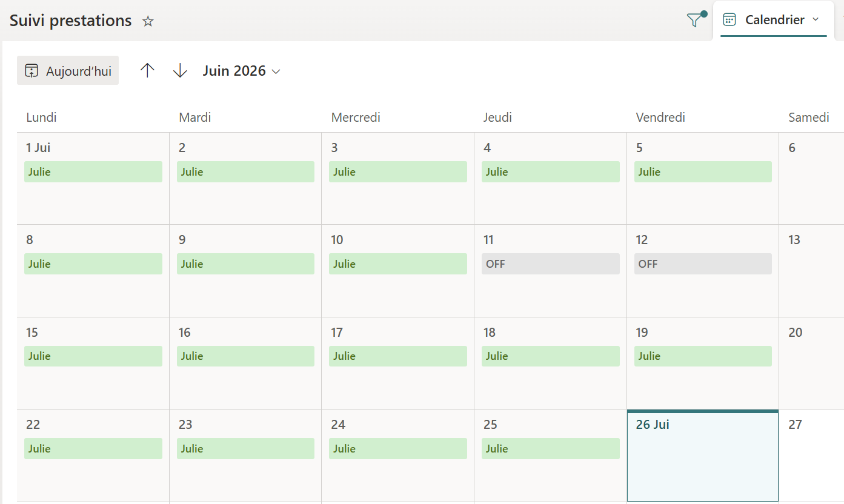844x504 pixels.
Task: Open Julie event on June 23
Action: tap(245, 448)
